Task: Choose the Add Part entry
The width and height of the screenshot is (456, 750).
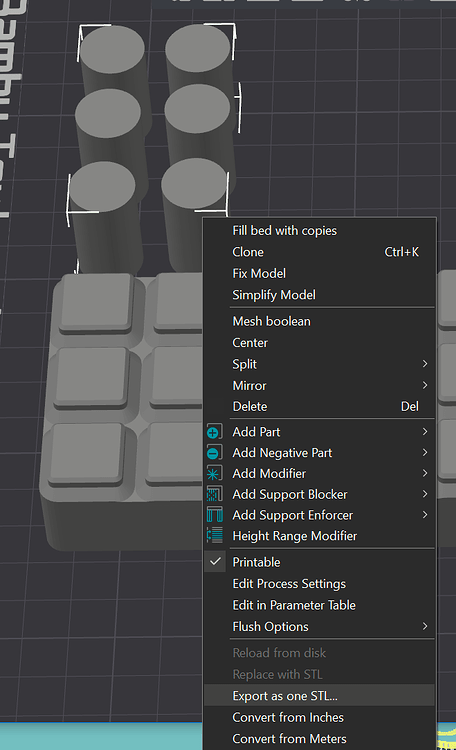Action: coord(320,432)
